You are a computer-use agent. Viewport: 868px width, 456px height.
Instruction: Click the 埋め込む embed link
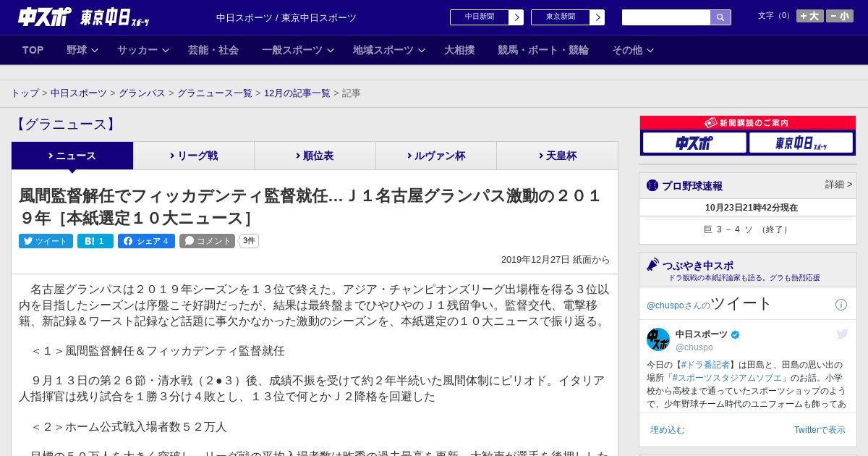(x=667, y=430)
